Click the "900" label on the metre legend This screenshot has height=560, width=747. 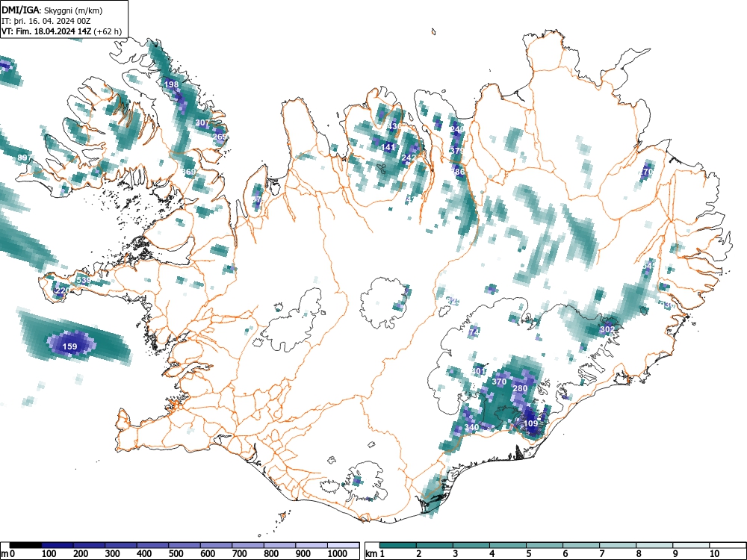click(x=303, y=554)
